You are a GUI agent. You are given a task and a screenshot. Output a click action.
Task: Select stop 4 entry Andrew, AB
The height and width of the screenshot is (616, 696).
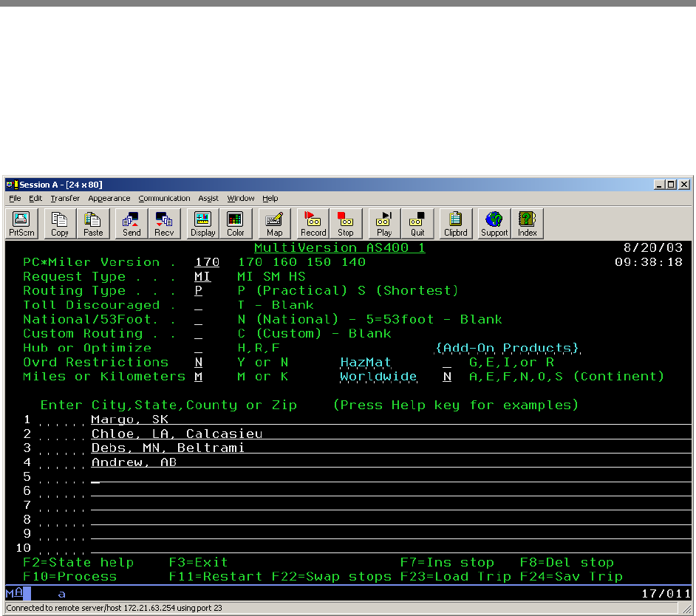(x=391, y=462)
